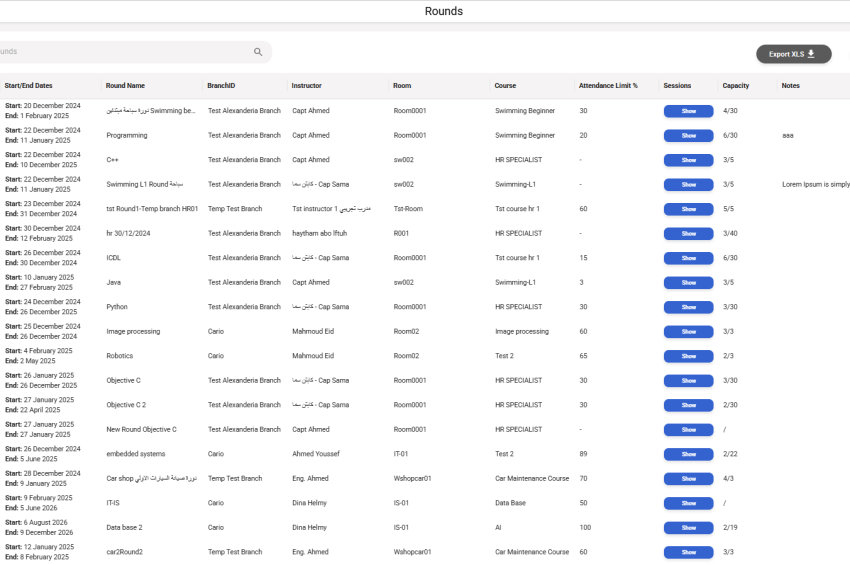Image resolution: width=850 pixels, height=565 pixels.
Task: Click the ICDL round name
Action: 114,258
